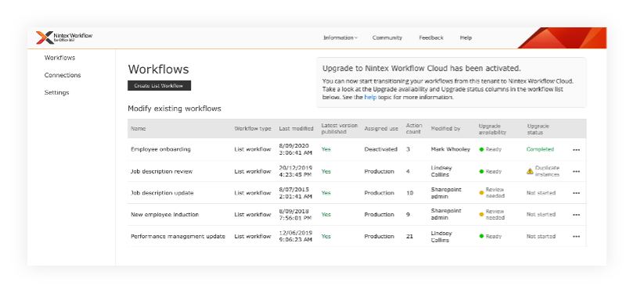The width and height of the screenshot is (644, 293).
Task: Open the New employee induction workflow
Action: 164,215
